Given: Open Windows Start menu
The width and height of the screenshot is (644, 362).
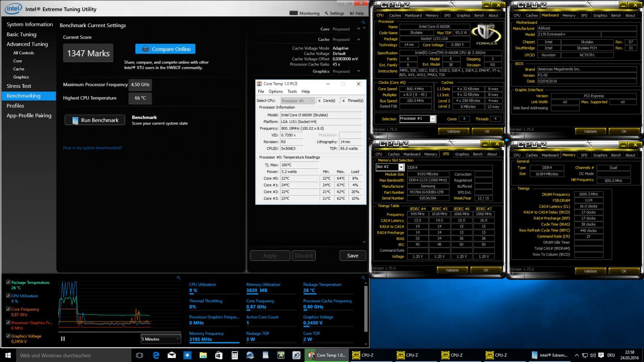Looking at the screenshot, I should 8,355.
